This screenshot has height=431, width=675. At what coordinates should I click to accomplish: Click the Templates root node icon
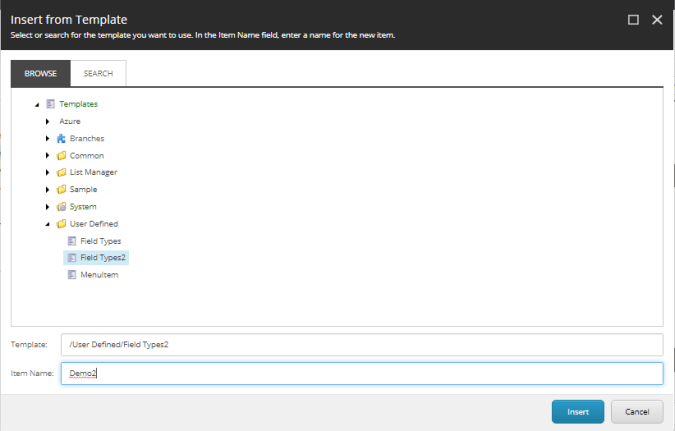51,104
